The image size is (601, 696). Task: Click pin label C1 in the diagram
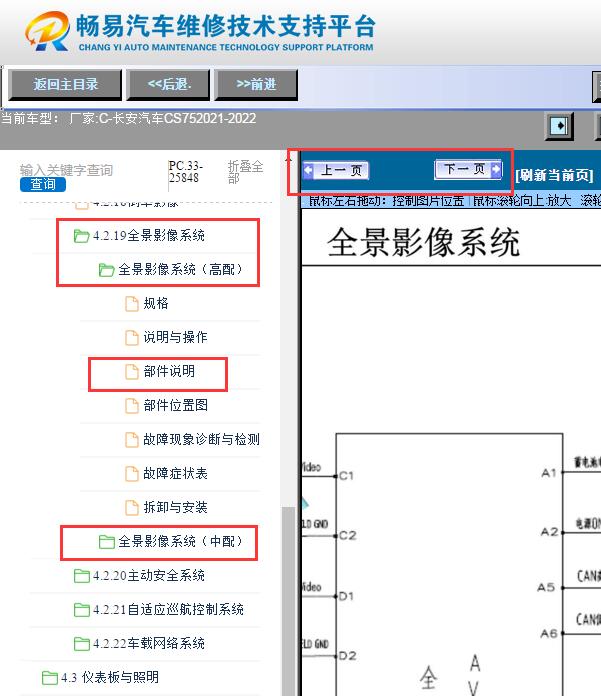346,476
